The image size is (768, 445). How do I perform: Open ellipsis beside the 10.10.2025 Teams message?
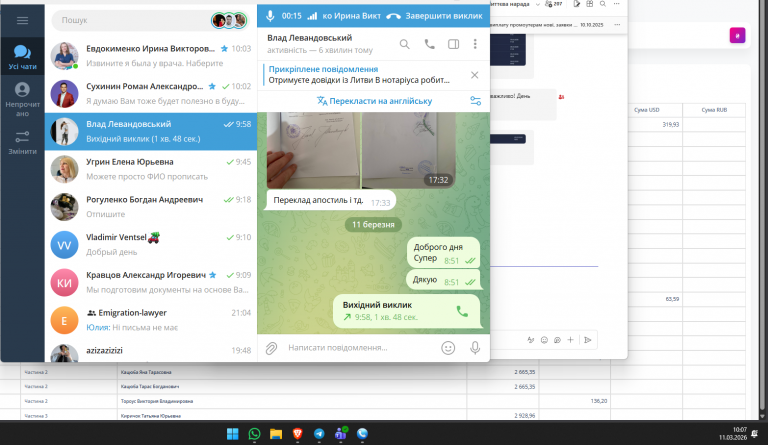(617, 24)
